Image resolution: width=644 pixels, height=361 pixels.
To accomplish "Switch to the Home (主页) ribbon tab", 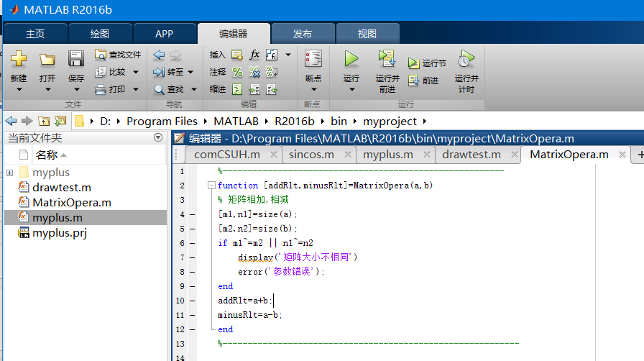I will (x=35, y=34).
